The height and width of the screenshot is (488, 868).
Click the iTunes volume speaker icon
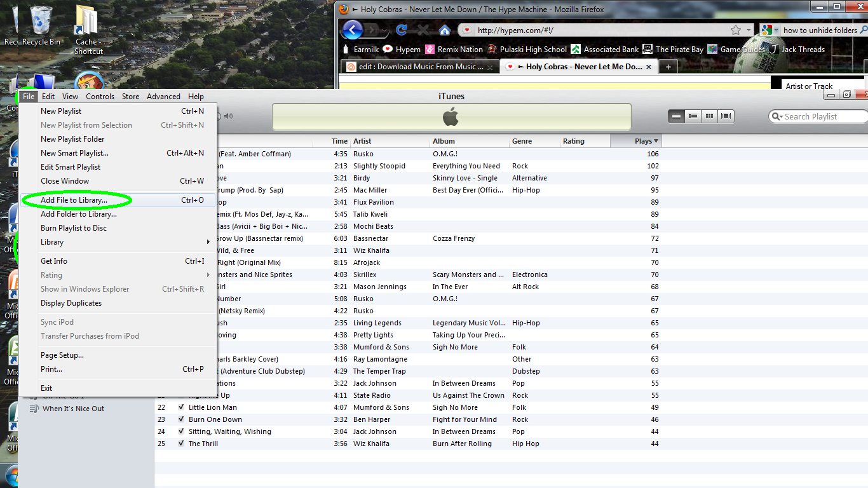point(229,116)
